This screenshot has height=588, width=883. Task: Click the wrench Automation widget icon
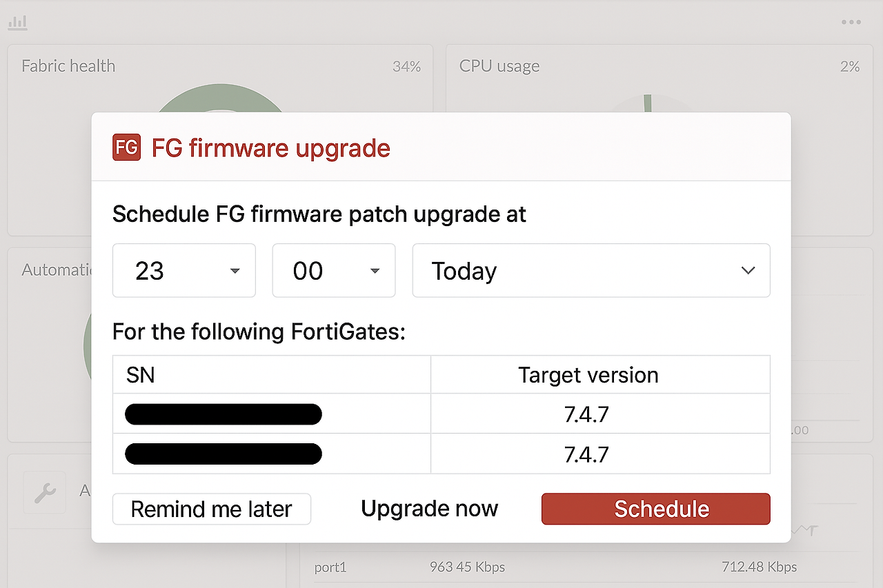[44, 491]
